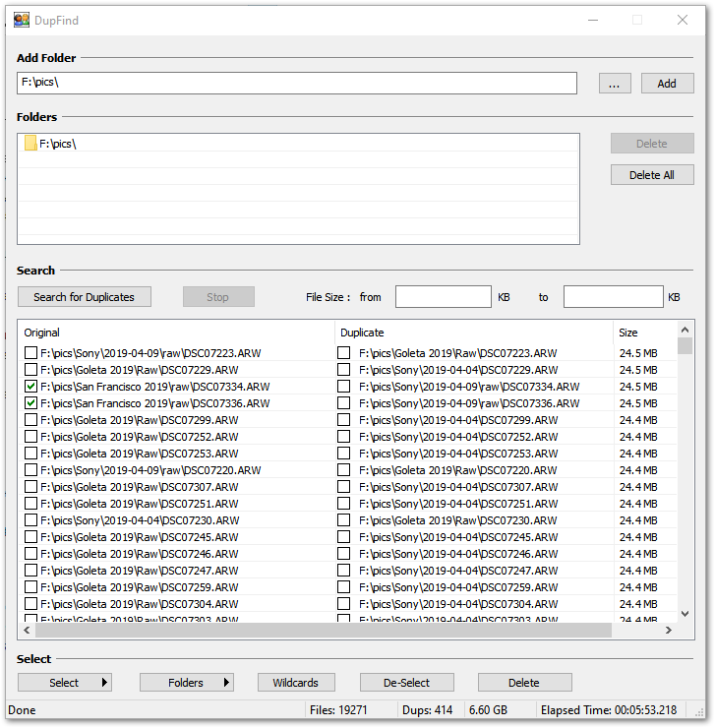Click the Duplicate column header
Viewport: 715px width, 728px height.
coord(474,333)
